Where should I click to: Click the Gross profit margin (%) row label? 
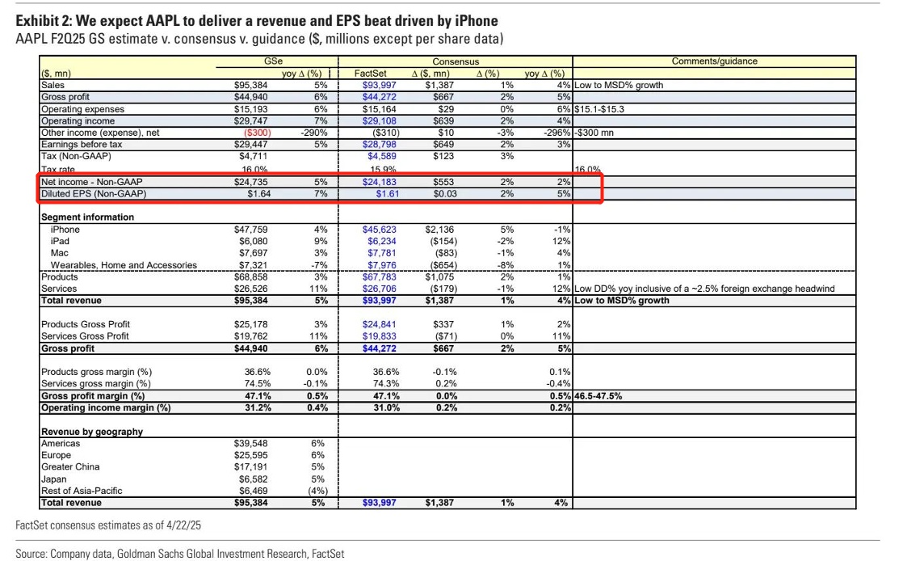pyautogui.click(x=93, y=396)
